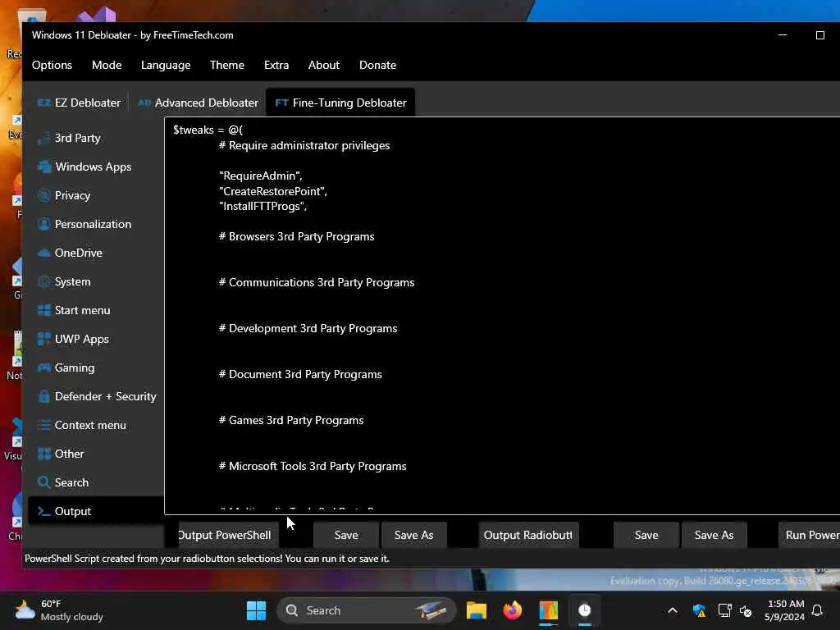The height and width of the screenshot is (630, 840).
Task: Open the 3rd Party sidebar section
Action: 77,138
